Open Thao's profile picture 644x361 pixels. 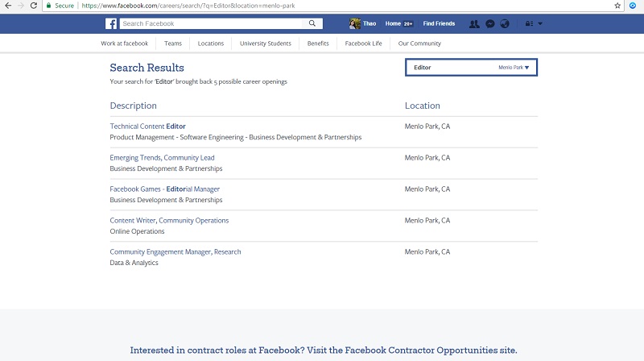pyautogui.click(x=354, y=23)
